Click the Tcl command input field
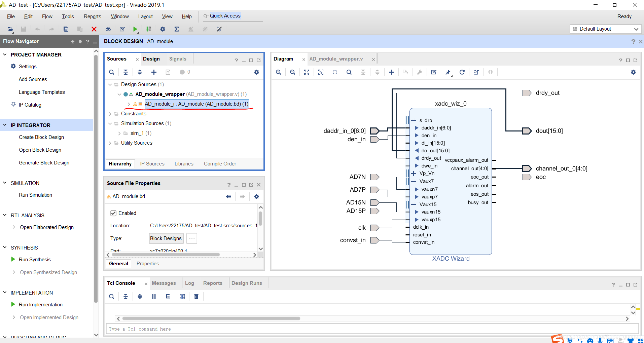This screenshot has height=343, width=644. point(372,329)
